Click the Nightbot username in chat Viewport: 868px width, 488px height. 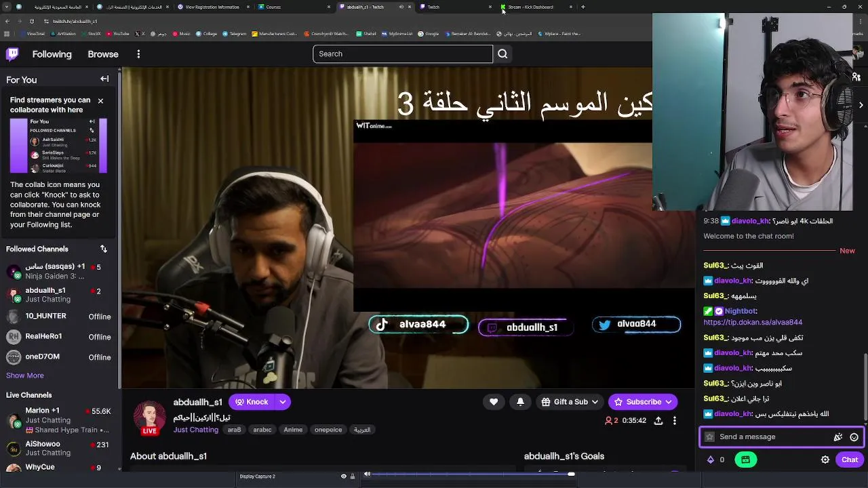(x=740, y=311)
